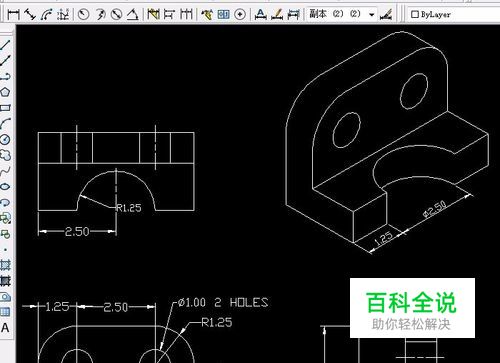The image size is (500, 363).
Task: Select the Aligned dimension tool
Action: pos(30,14)
